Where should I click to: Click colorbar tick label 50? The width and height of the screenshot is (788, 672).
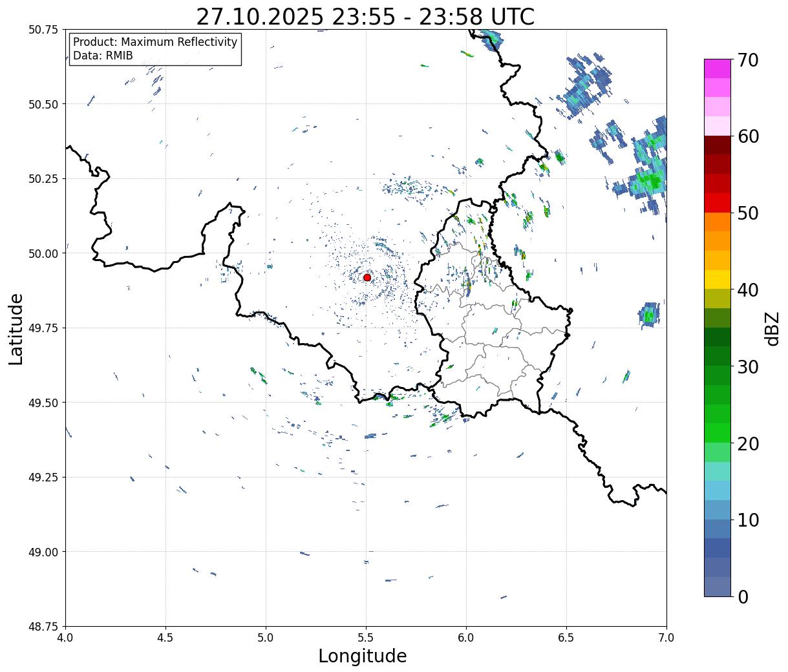coord(747,213)
